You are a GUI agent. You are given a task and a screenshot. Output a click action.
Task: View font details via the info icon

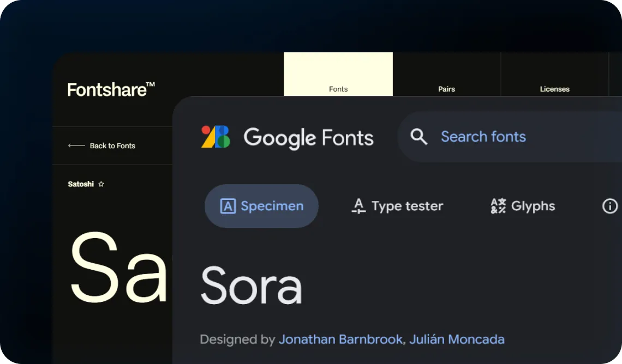tap(609, 206)
